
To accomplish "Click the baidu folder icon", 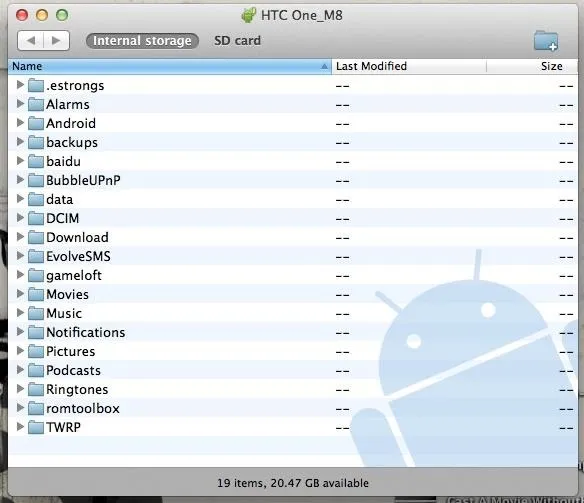I will (x=36, y=161).
